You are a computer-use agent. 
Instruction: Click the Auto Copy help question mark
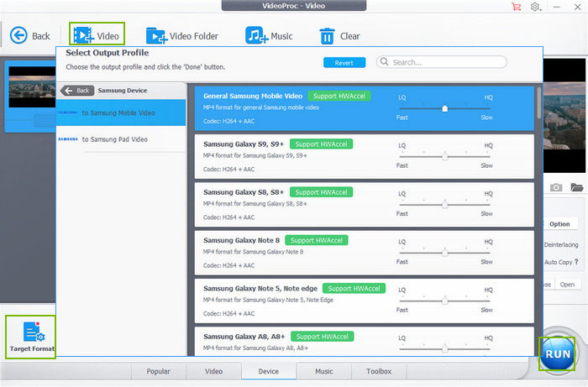[576, 262]
